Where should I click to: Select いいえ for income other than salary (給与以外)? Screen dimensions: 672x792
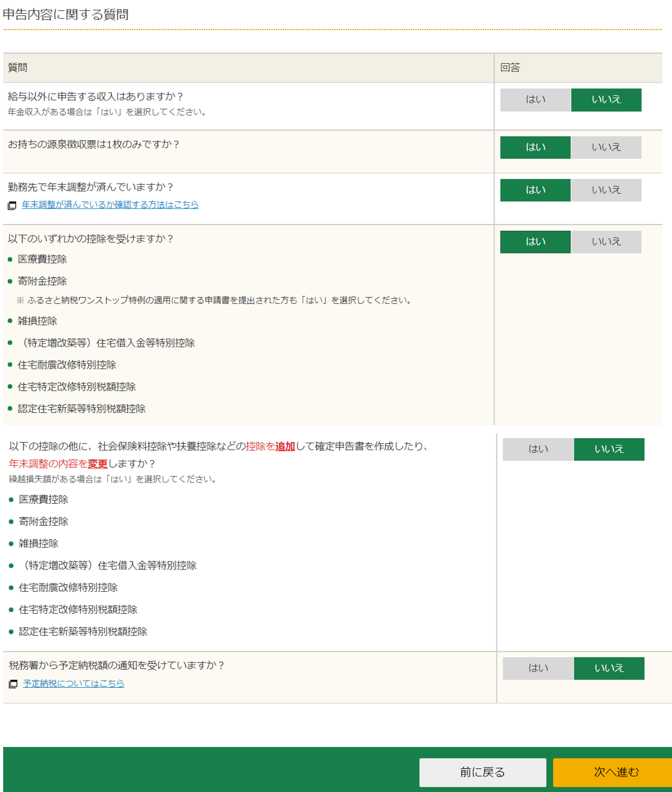pos(606,100)
